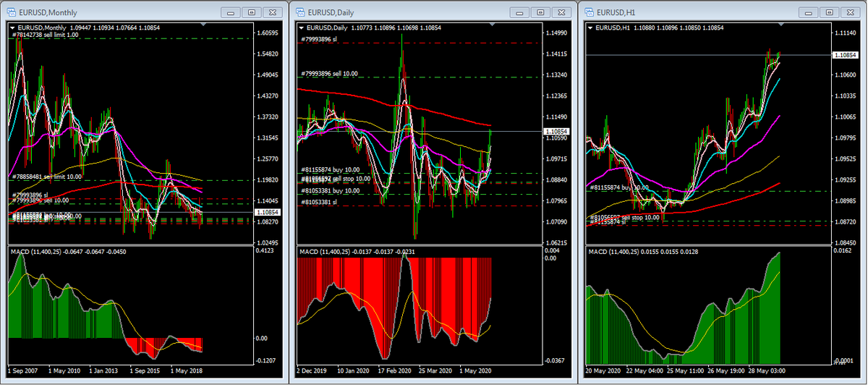The height and width of the screenshot is (385, 868).
Task: Close the EURUSD,Daily chart window
Action: click(561, 12)
